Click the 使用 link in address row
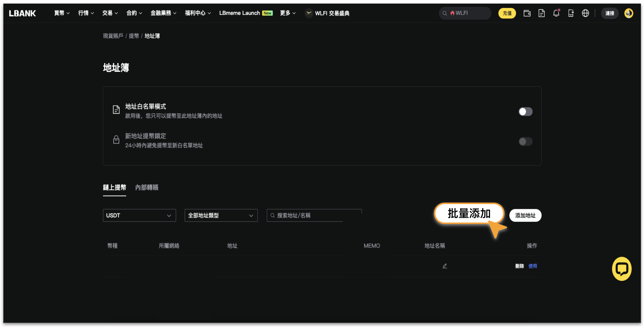The width and height of the screenshot is (644, 327). click(532, 266)
